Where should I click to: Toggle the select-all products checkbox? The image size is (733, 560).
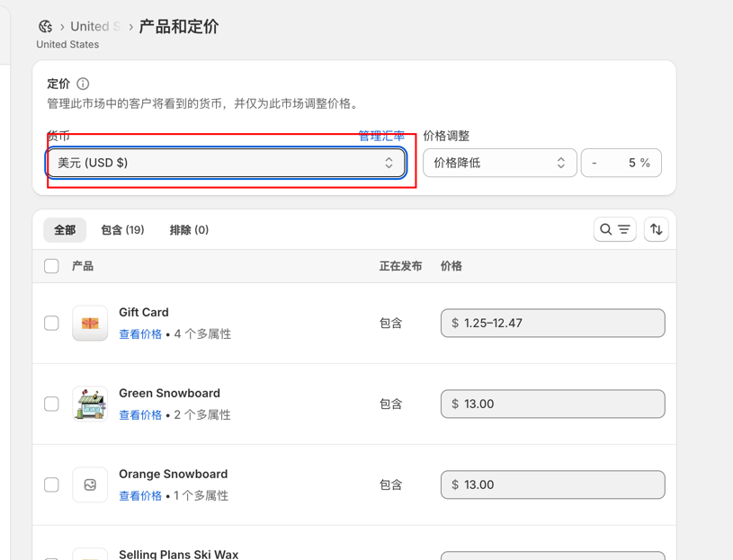[51, 266]
